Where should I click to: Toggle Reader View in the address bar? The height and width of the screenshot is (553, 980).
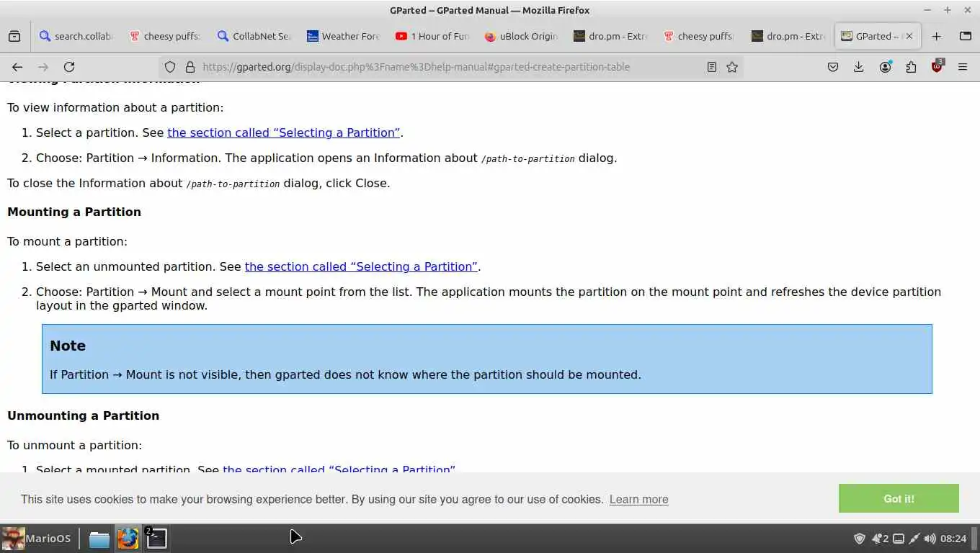tap(712, 67)
